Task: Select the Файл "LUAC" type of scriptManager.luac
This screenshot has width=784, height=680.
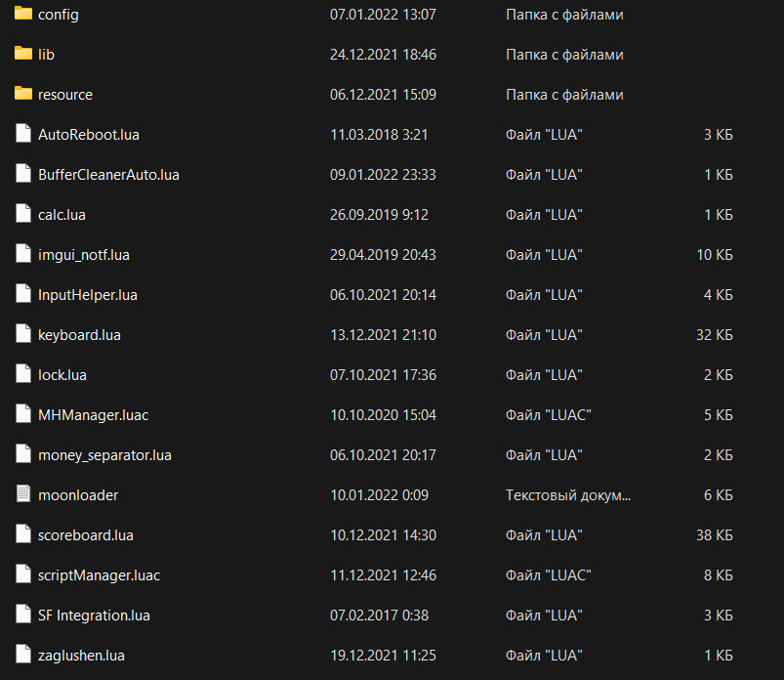Action: pyautogui.click(x=548, y=574)
